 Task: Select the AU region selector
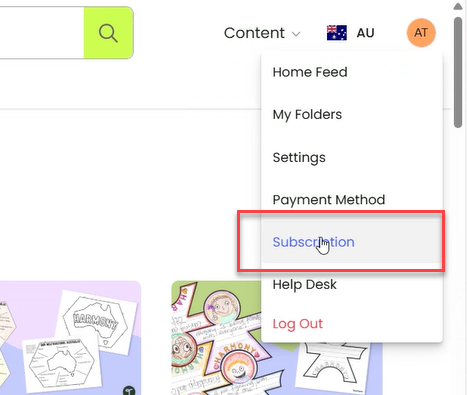(351, 33)
